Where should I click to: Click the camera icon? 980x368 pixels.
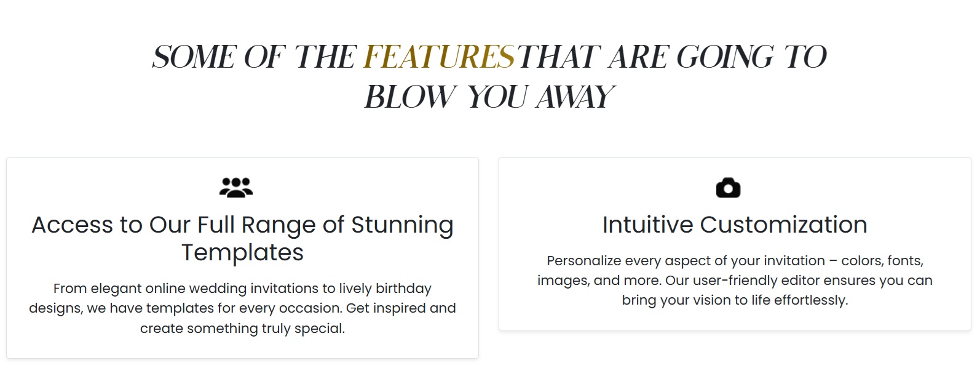728,188
